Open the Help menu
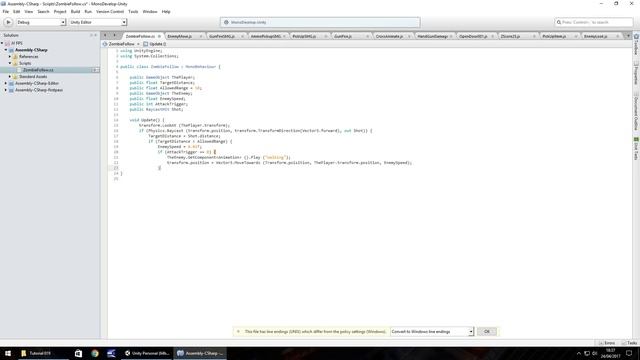Screen dimensions: 640x360 (166, 12)
